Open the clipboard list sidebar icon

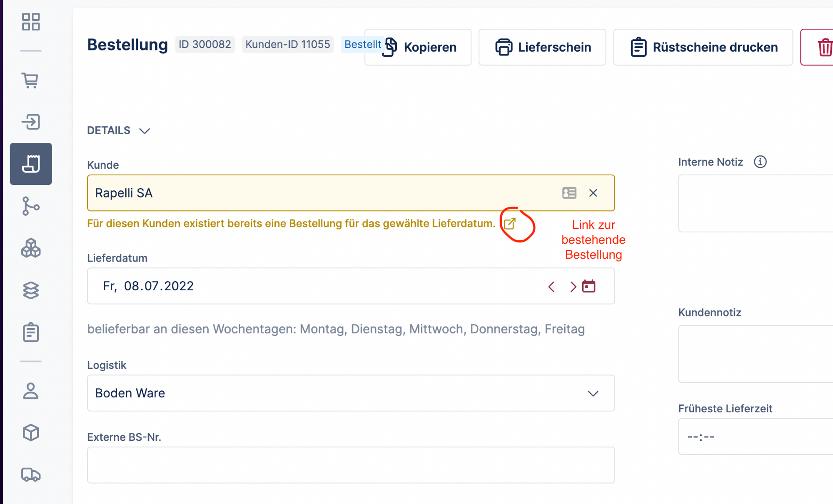(x=31, y=332)
